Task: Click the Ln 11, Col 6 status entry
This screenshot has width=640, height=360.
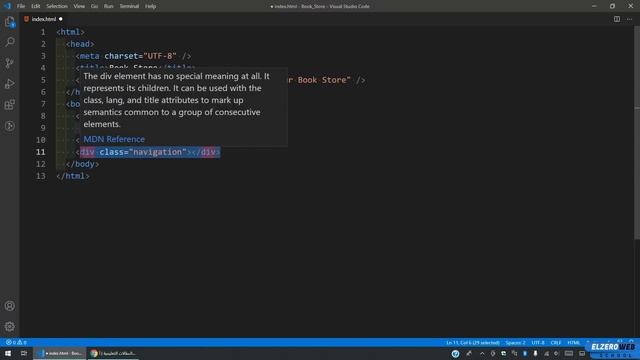Action: (473, 342)
